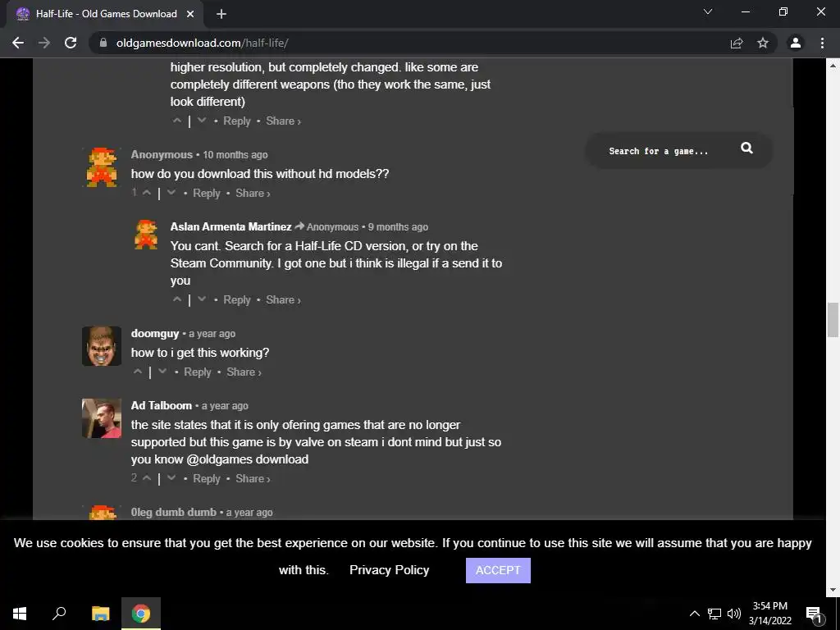Viewport: 840px width, 630px height.
Task: Downvote the 'hd models' Anonymous comment
Action: [171, 192]
